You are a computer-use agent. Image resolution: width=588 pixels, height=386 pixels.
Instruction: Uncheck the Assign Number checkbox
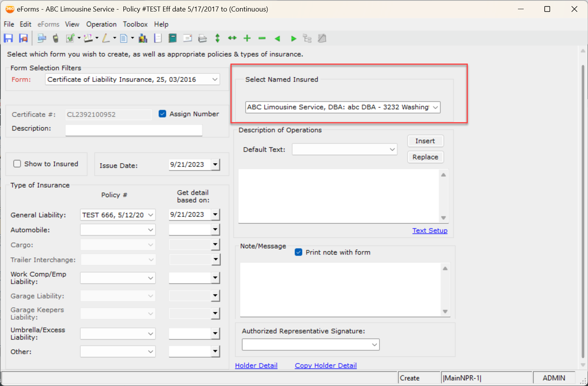[162, 114]
